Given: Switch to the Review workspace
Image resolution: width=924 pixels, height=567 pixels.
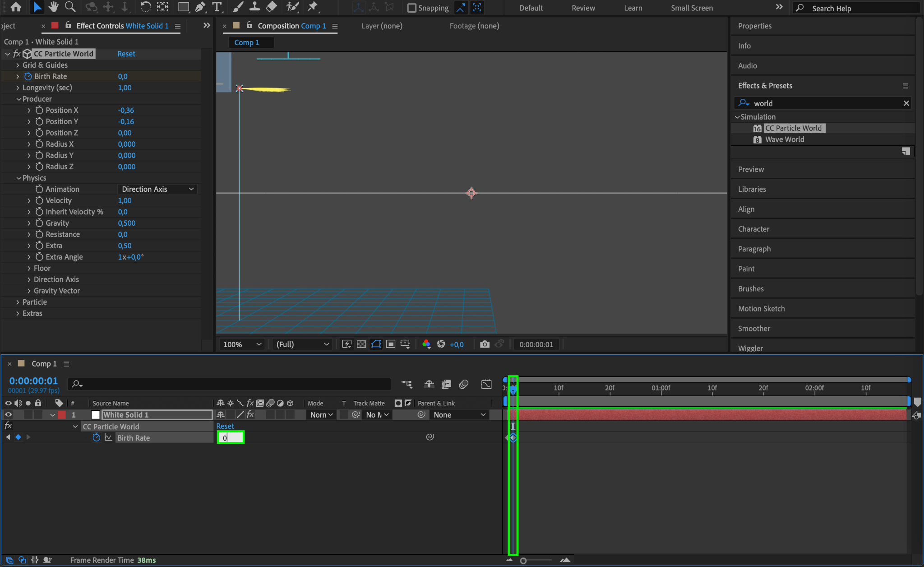Looking at the screenshot, I should pyautogui.click(x=583, y=8).
